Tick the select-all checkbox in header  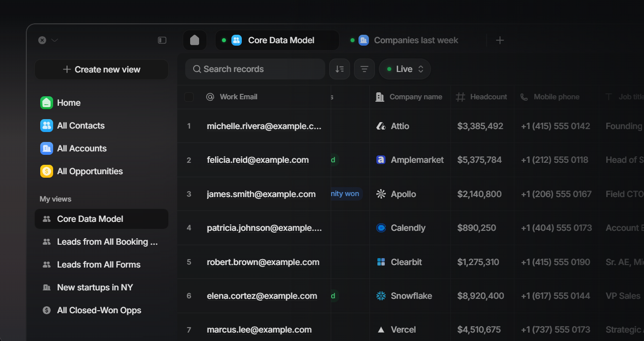tap(189, 97)
